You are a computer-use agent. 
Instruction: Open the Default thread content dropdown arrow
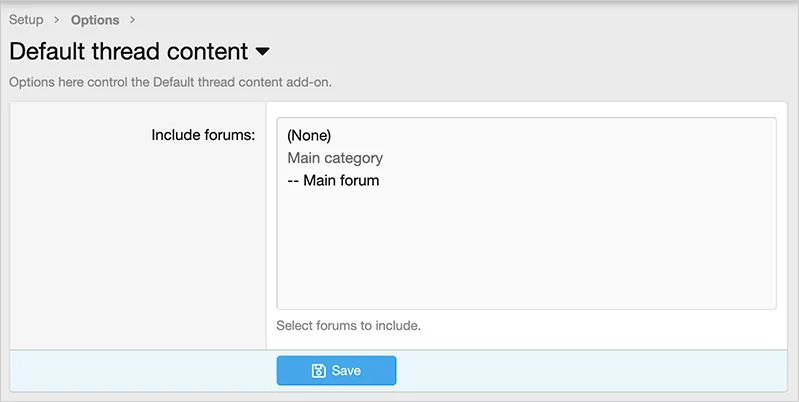pyautogui.click(x=263, y=51)
